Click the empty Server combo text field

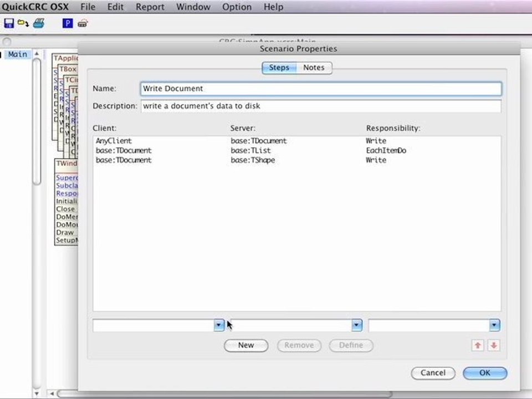click(291, 325)
